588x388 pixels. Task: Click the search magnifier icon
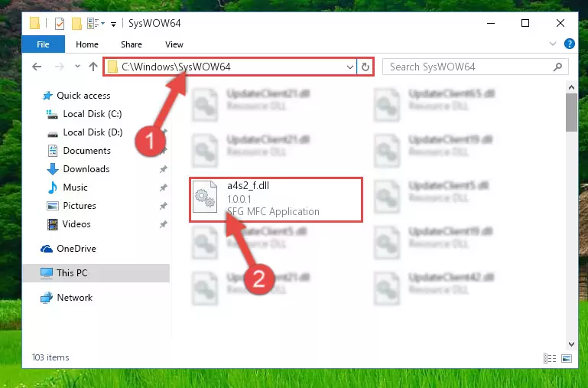tap(557, 67)
